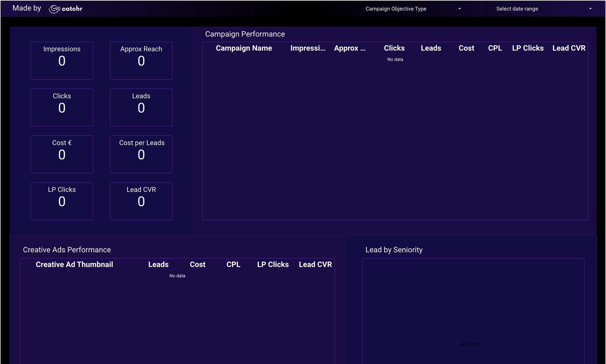606x364 pixels.
Task: Click the Made by link
Action: (26, 8)
